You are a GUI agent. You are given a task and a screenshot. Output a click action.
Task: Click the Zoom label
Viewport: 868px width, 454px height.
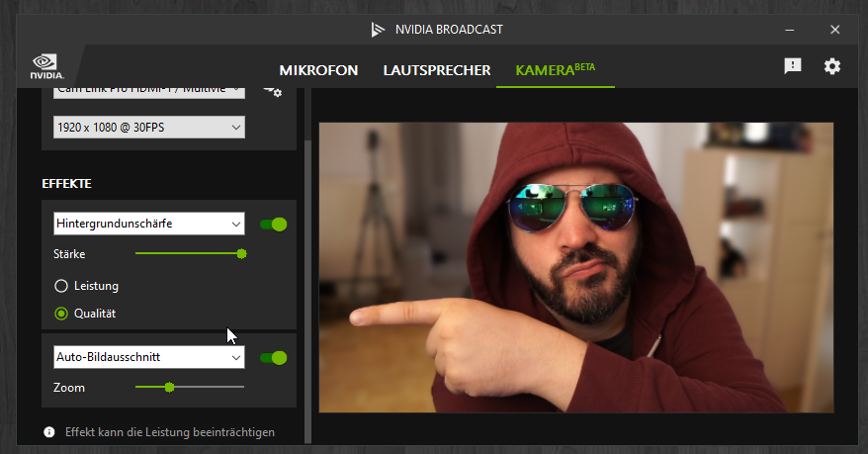point(69,388)
